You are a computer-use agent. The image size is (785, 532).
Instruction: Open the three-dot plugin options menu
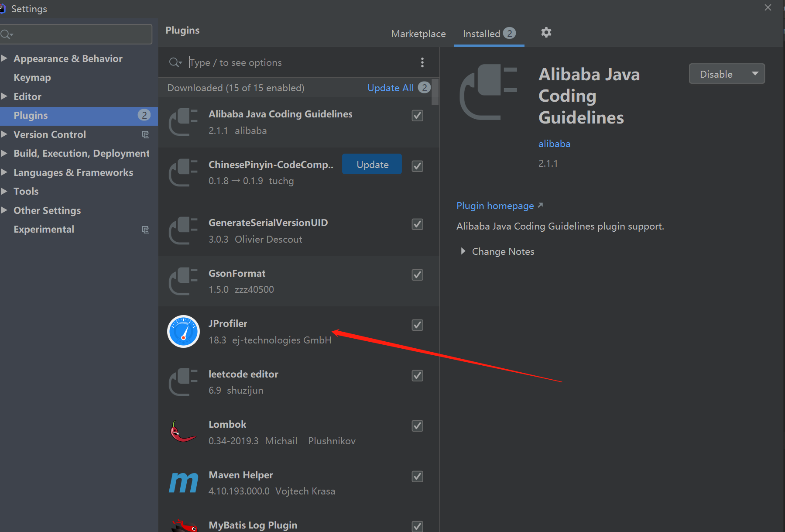[422, 62]
